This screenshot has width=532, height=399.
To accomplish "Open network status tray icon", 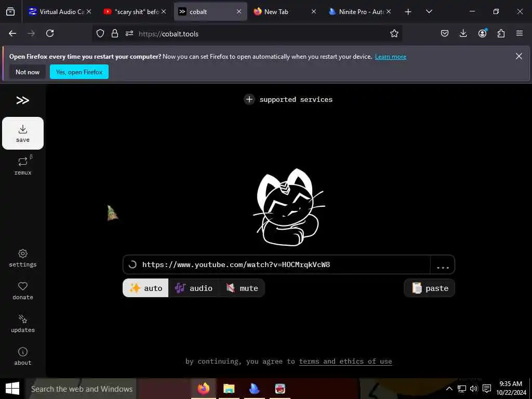I will (x=461, y=389).
